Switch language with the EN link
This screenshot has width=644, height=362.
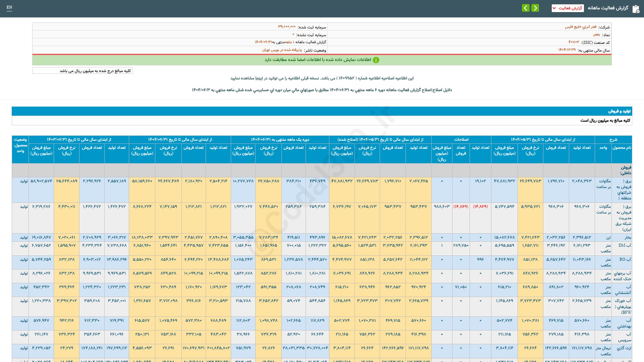pos(9,7)
